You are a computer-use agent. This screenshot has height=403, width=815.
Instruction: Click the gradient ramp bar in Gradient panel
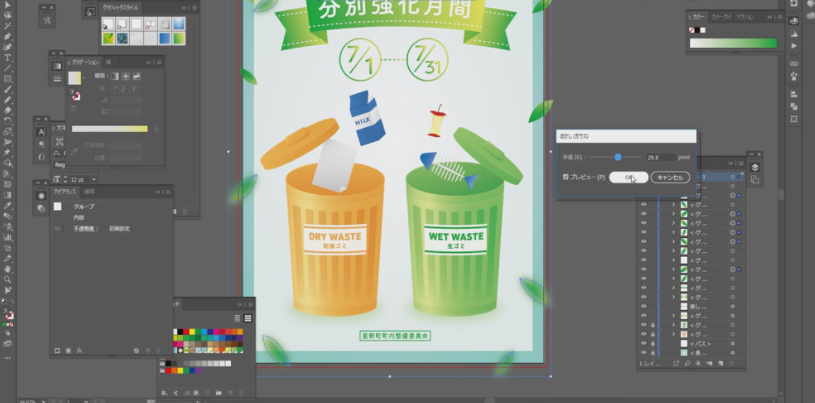pyautogui.click(x=110, y=129)
